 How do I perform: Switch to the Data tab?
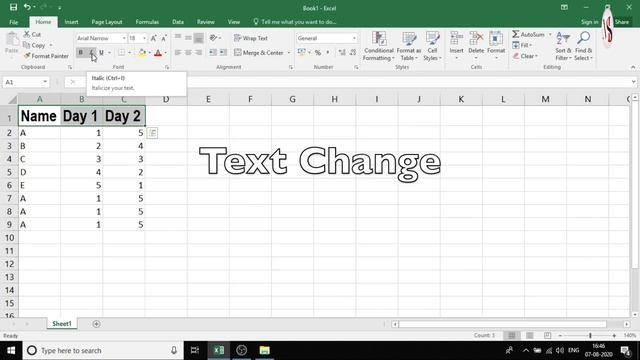178,22
